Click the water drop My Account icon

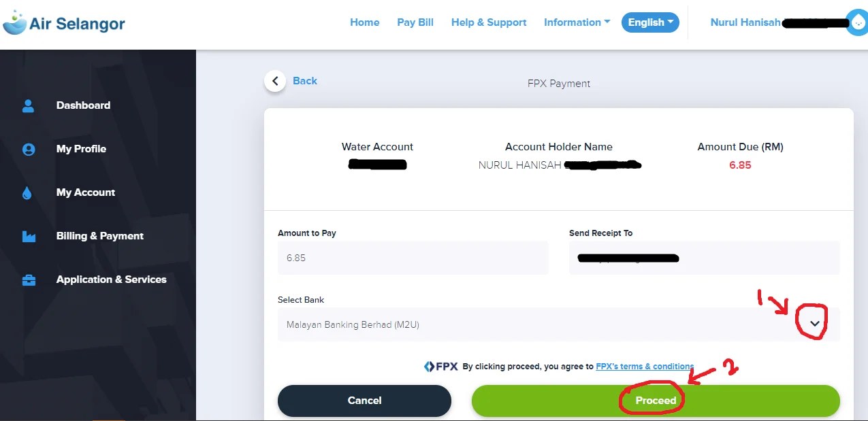[28, 192]
